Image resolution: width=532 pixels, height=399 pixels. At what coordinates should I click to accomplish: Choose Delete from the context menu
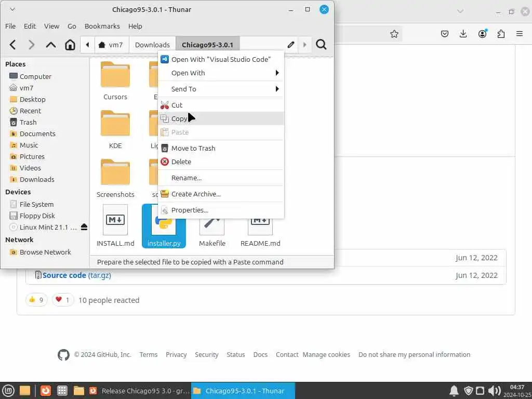pos(221,162)
